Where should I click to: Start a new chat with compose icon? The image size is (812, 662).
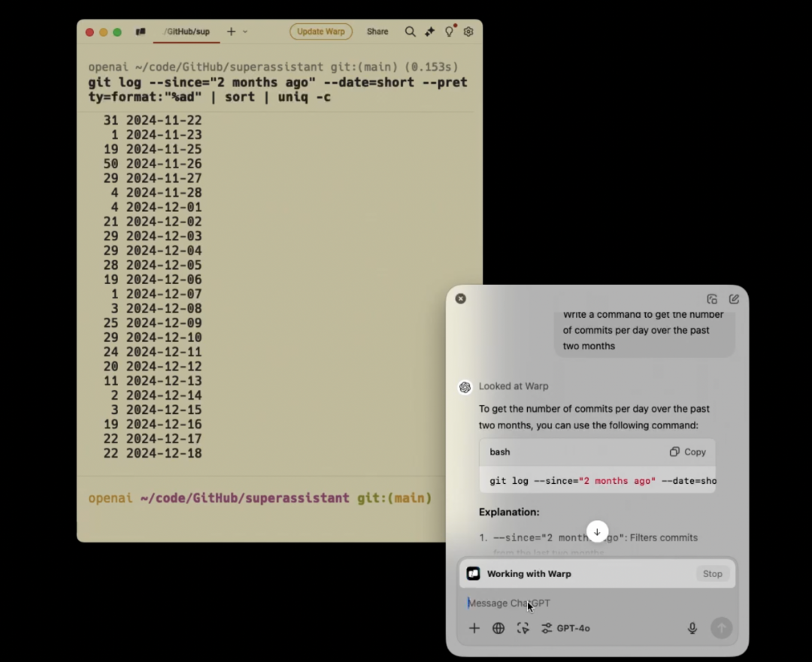[x=734, y=299]
